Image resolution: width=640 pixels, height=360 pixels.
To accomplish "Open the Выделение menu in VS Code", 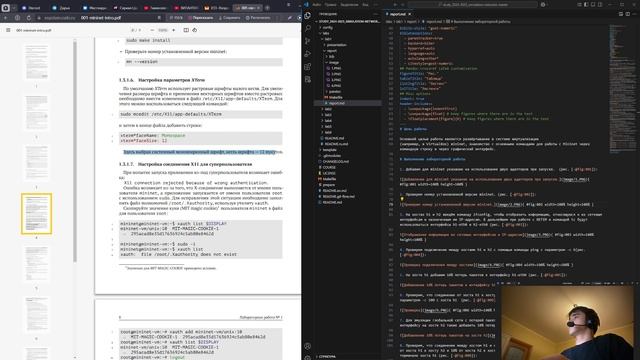I will (349, 4).
